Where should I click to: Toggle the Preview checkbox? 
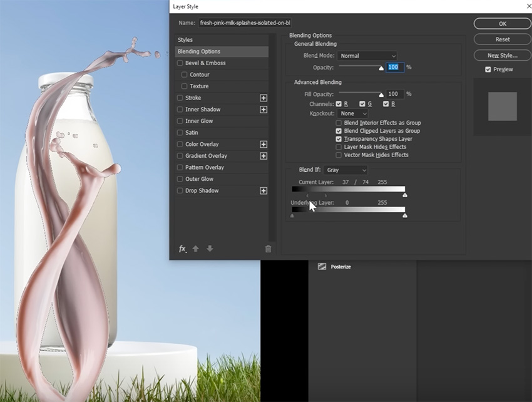(488, 70)
